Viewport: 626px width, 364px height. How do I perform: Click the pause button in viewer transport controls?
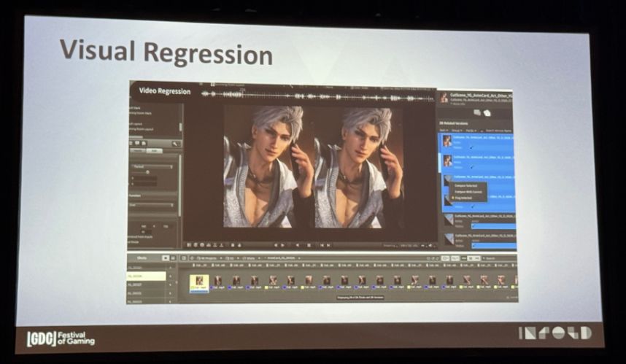(309, 245)
